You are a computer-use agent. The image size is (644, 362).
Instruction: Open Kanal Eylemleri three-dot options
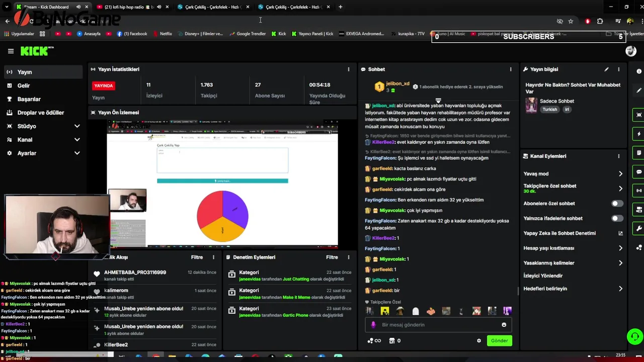pyautogui.click(x=619, y=156)
